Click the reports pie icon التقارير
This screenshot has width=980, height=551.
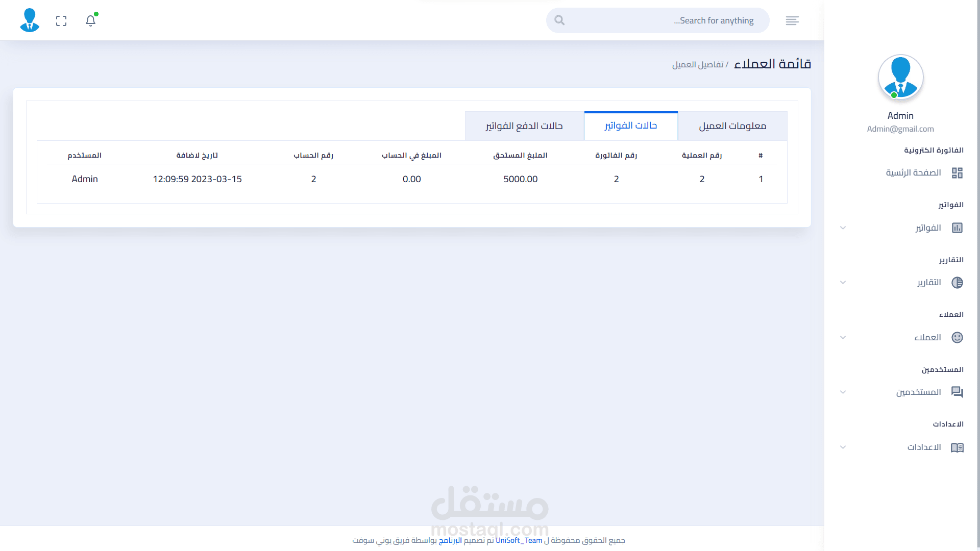click(x=957, y=283)
